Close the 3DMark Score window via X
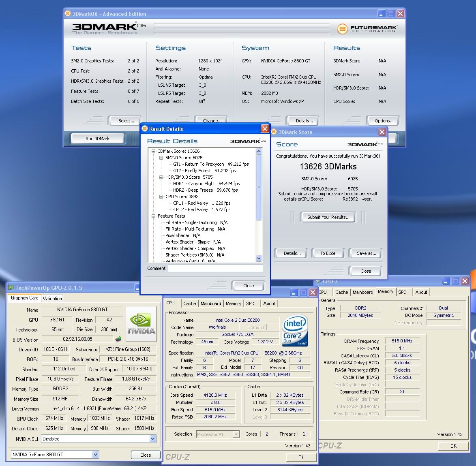 (x=382, y=132)
